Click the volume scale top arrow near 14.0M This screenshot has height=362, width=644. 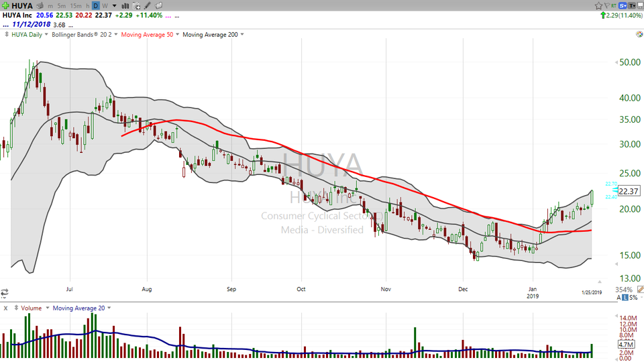[616, 316]
